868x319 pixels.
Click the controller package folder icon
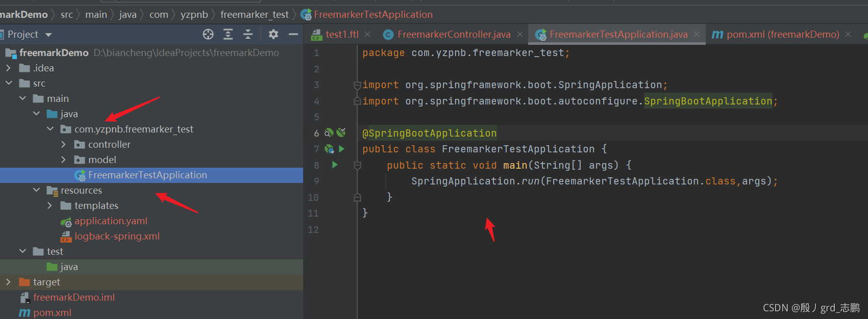pos(79,145)
